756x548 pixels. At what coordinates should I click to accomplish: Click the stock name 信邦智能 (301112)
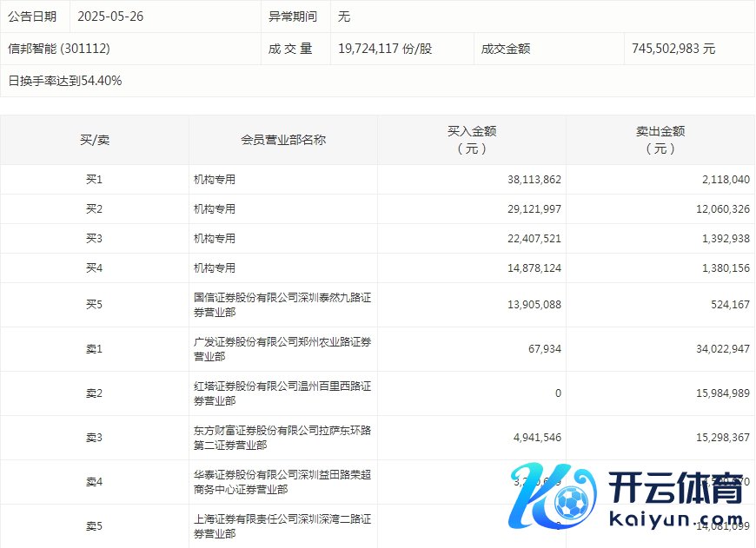59,49
